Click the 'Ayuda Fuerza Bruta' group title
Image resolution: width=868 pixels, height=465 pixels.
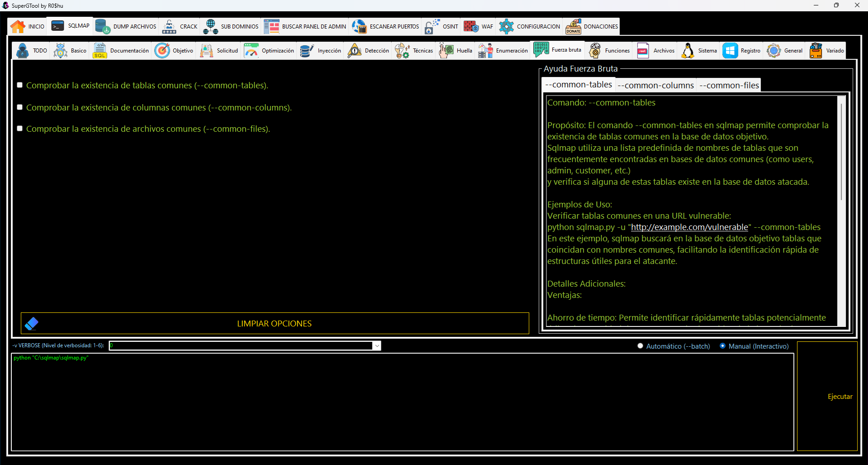[580, 69]
